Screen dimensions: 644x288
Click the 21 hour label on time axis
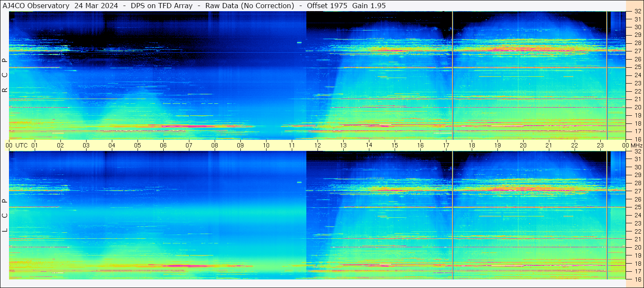[x=549, y=145]
